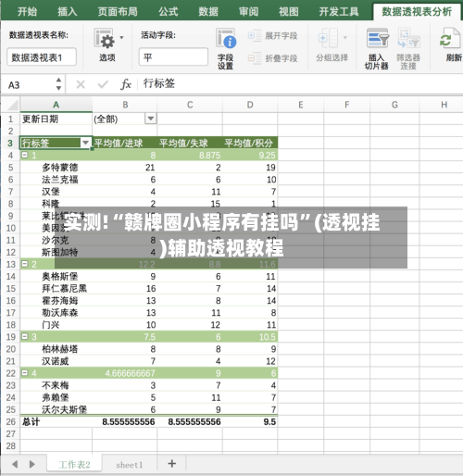This screenshot has height=476, width=463.
Task: Select the 总计 grand total cell
Action: click(56, 421)
